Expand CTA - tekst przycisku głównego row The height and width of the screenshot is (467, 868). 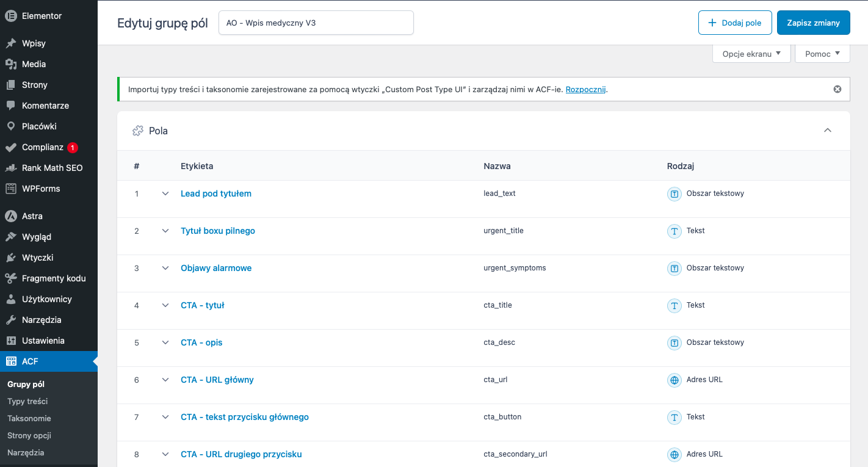[165, 417]
